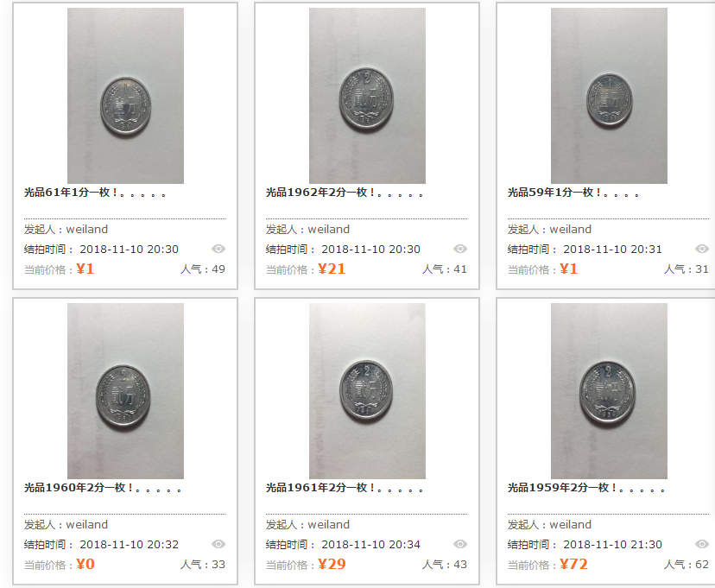Open the 光品1959年2分一枚 title link

click(586, 488)
